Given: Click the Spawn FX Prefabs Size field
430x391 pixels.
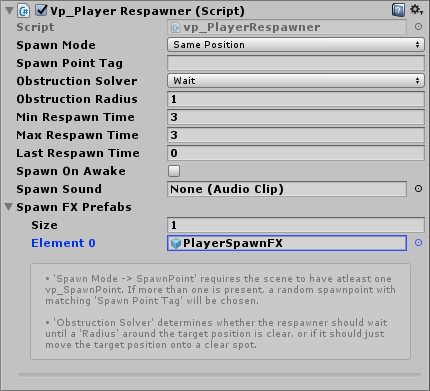Looking at the screenshot, I should coord(296,225).
